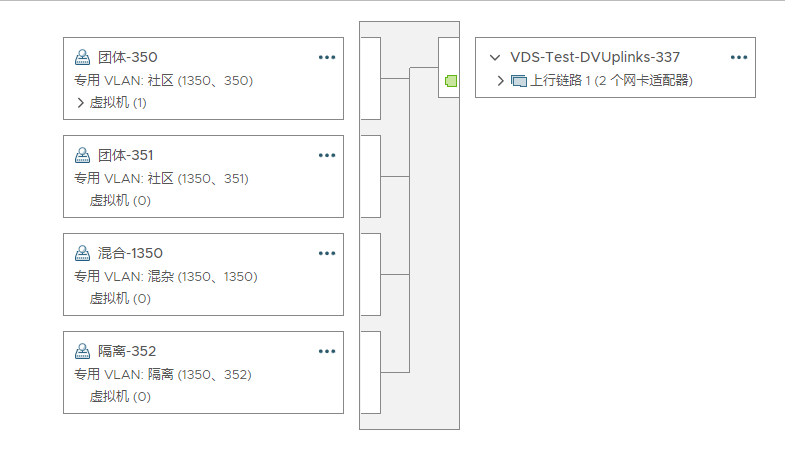Click the 隔离-352 port group title
This screenshot has height=460, width=785.
pyautogui.click(x=127, y=351)
